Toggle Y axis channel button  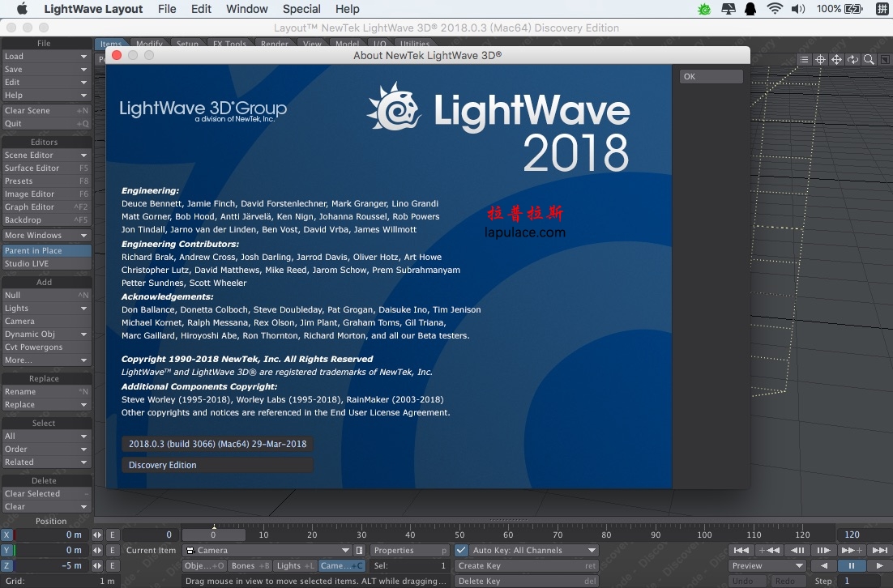(6, 551)
